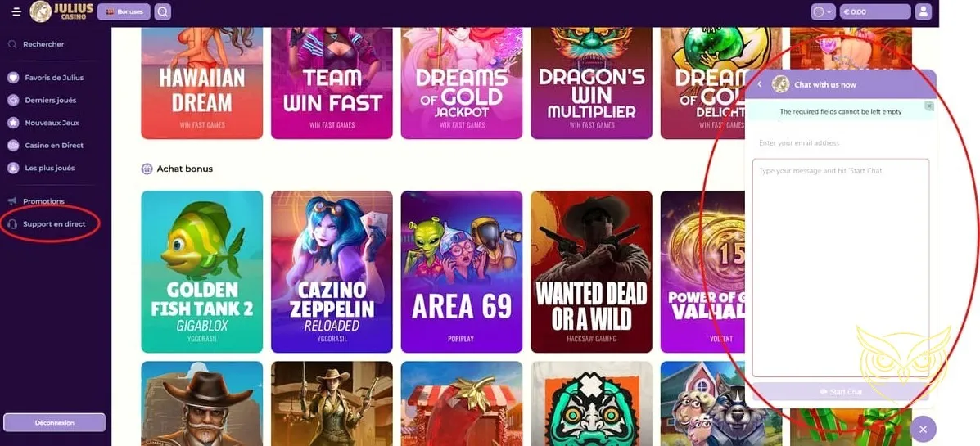The image size is (980, 446).
Task: Expand the language selector dropdown
Action: pos(823,11)
